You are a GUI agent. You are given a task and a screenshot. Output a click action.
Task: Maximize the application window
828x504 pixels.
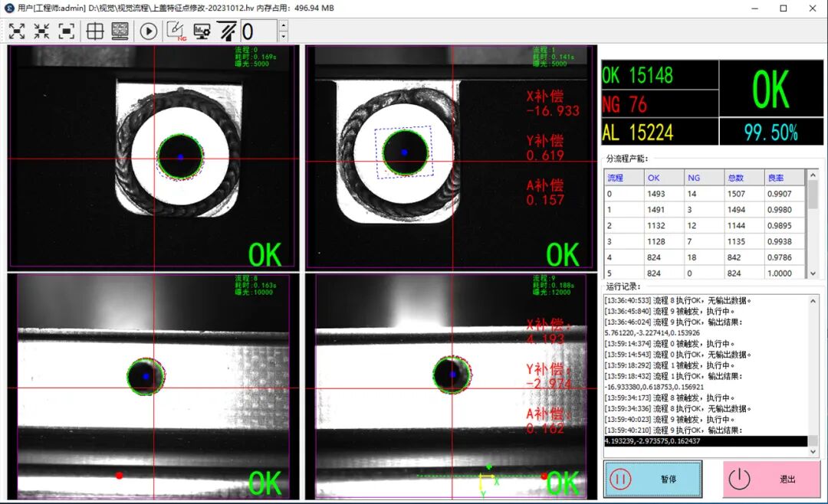[x=784, y=8]
